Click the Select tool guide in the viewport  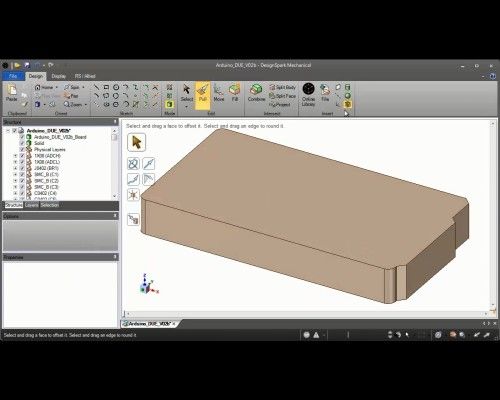click(136, 142)
